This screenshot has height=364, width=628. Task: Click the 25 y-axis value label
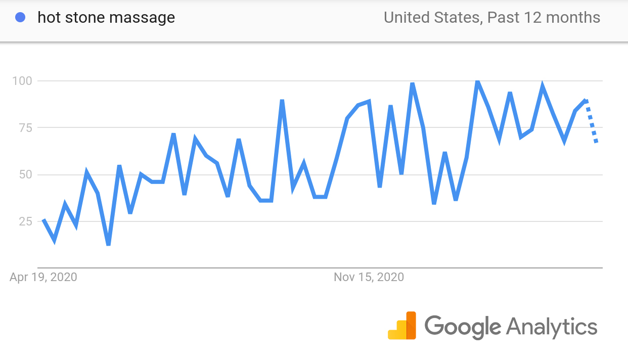tap(25, 221)
